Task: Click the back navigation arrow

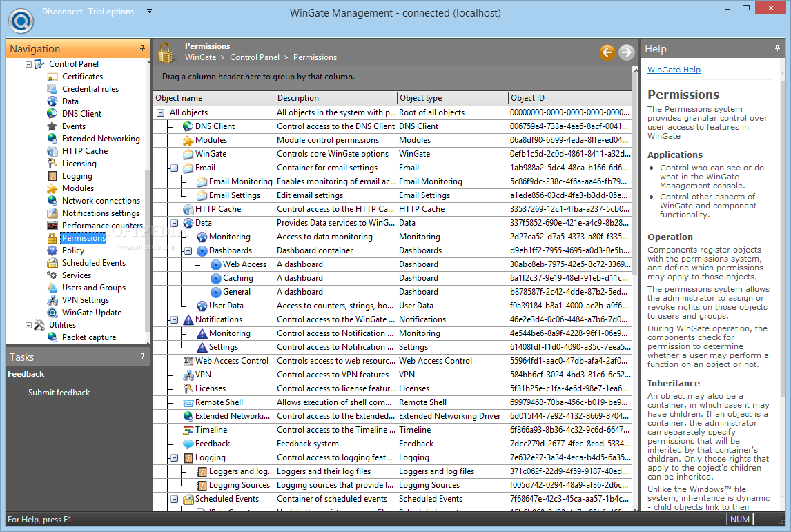Action: pos(607,52)
